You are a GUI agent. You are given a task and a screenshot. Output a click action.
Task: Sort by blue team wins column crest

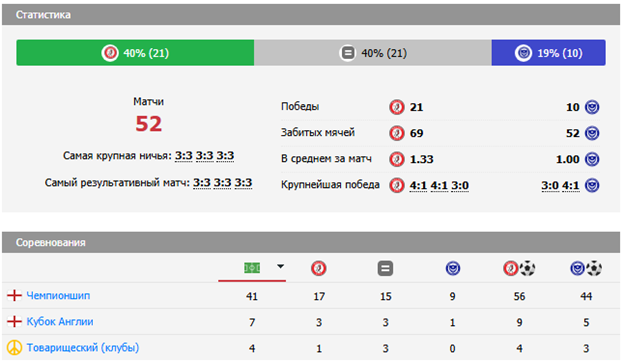[452, 268]
